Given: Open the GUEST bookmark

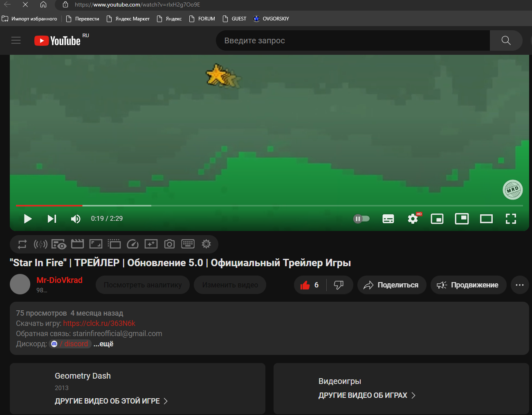Looking at the screenshot, I should point(234,19).
